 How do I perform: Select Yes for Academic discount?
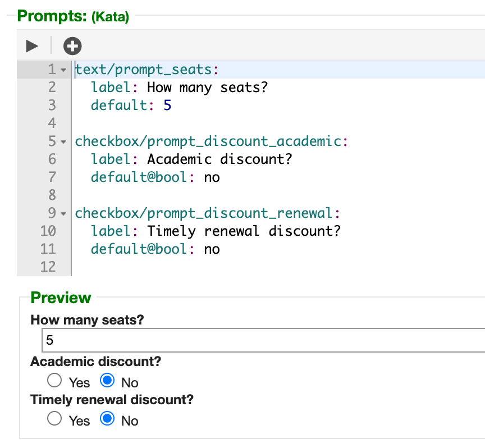54,380
